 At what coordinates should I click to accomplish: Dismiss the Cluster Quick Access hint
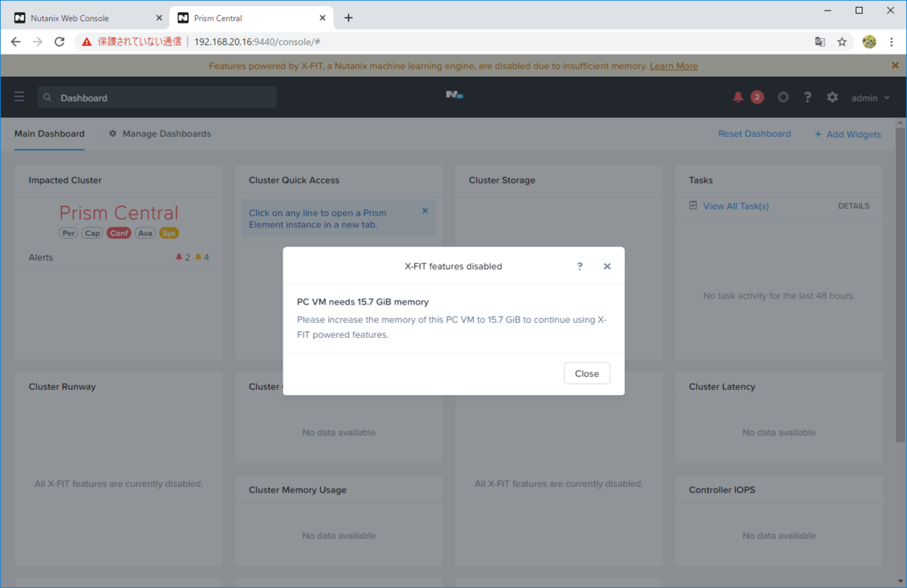(425, 211)
